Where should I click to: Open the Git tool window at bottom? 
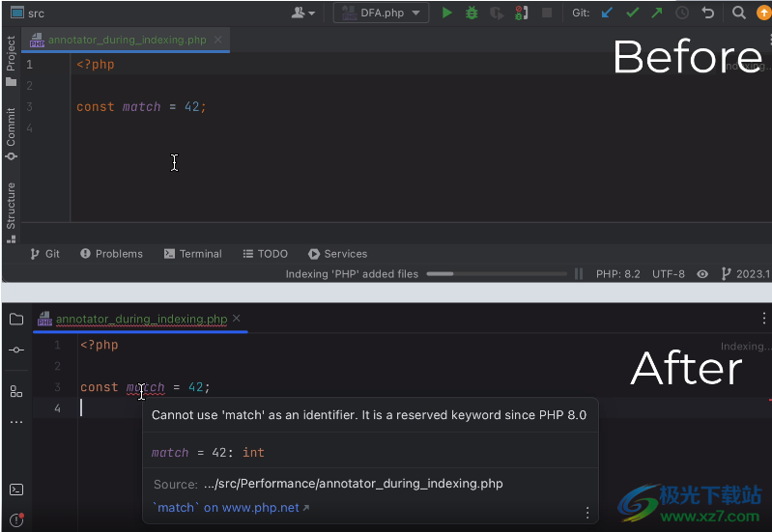[44, 254]
